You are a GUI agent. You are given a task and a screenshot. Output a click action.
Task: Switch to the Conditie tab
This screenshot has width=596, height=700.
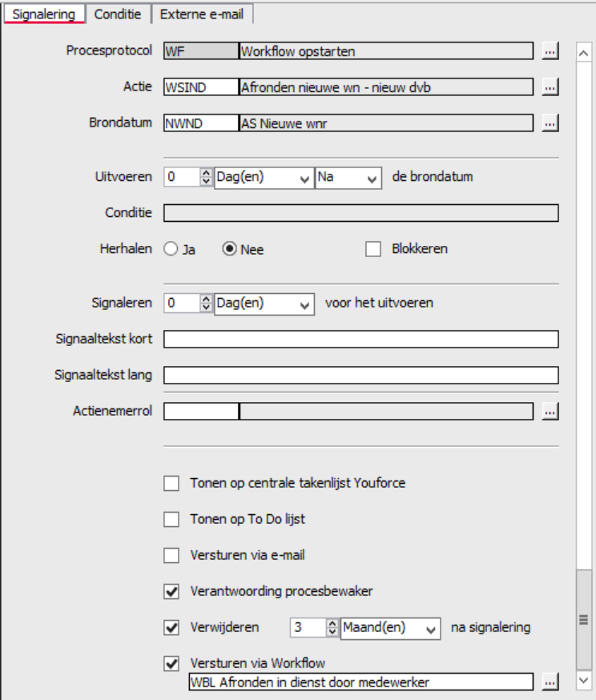(118, 14)
